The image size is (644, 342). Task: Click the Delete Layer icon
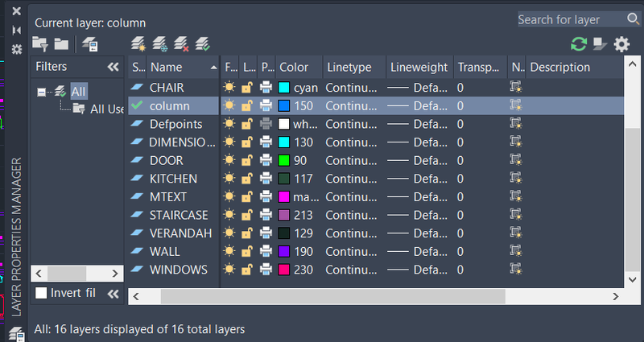pyautogui.click(x=181, y=43)
